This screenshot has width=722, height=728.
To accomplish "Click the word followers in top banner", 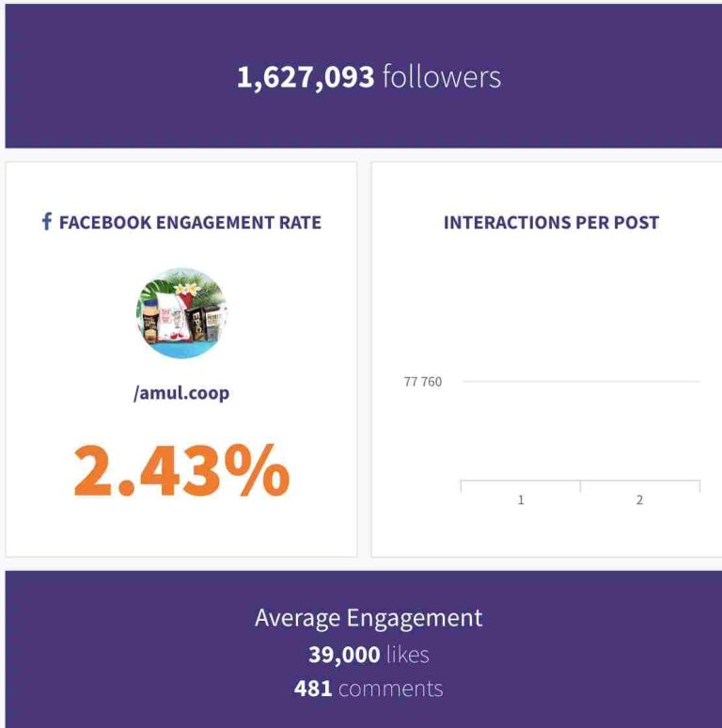I will (441, 77).
